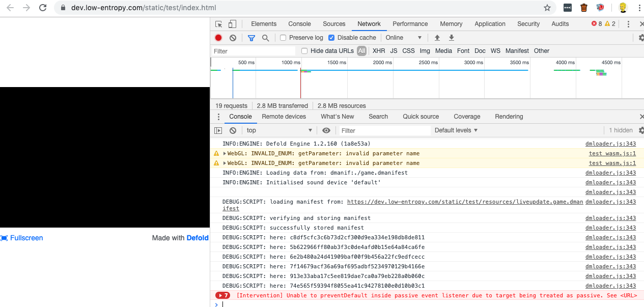Clear the network log

(x=233, y=38)
